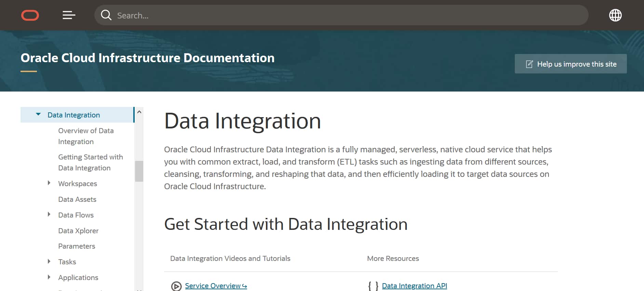Open the language globe selector

click(615, 15)
